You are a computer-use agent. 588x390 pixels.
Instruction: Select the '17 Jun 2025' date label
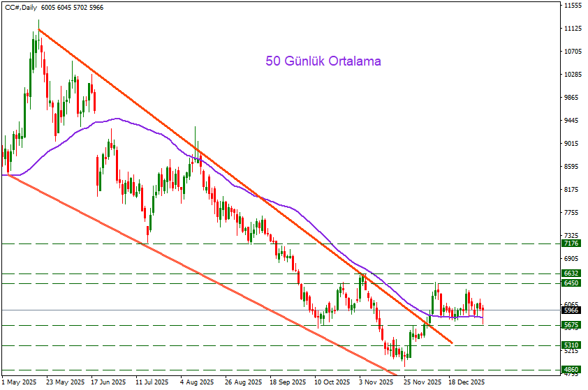[109, 382]
